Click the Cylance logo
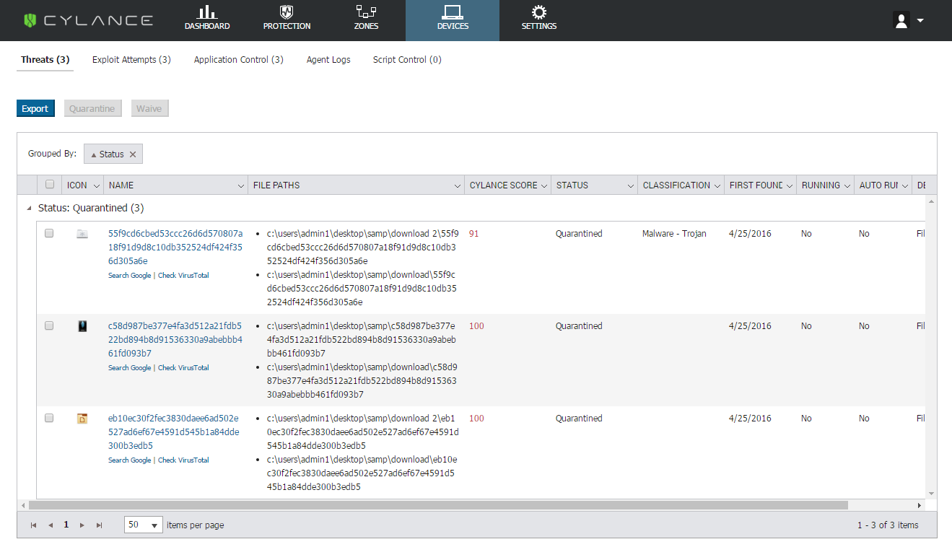The width and height of the screenshot is (952, 560). point(88,20)
